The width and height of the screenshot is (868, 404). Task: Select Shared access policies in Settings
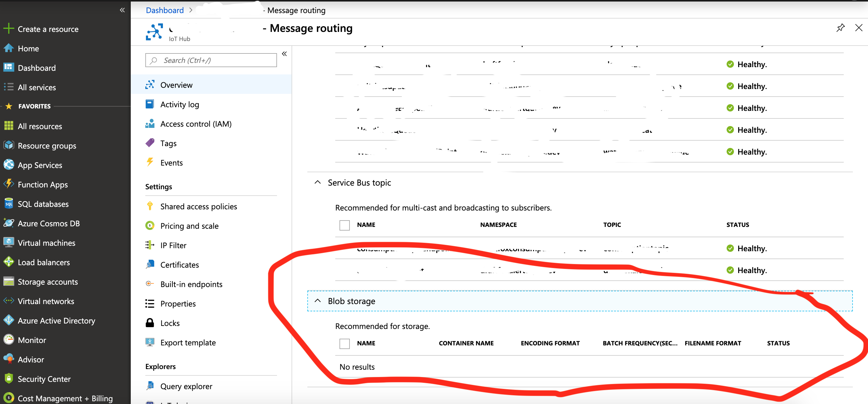point(198,206)
